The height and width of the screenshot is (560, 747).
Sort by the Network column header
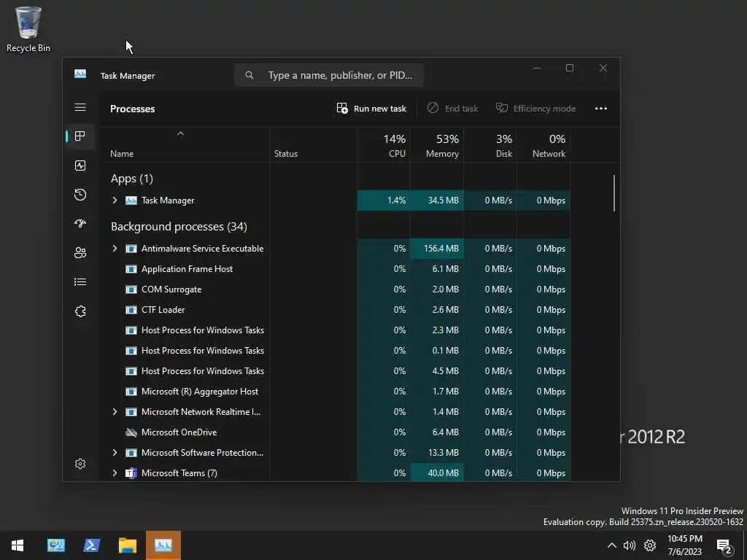coord(543,145)
